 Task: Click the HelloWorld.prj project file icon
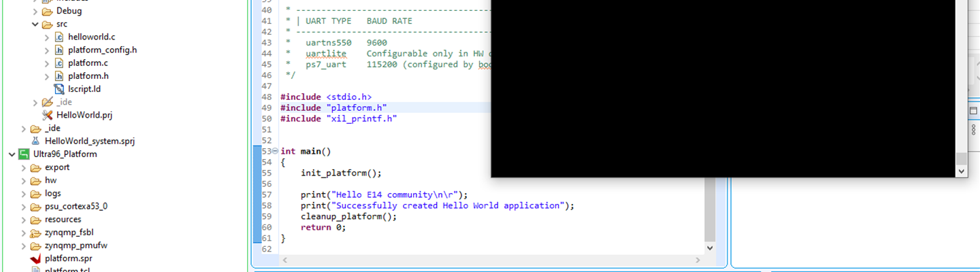(x=47, y=115)
